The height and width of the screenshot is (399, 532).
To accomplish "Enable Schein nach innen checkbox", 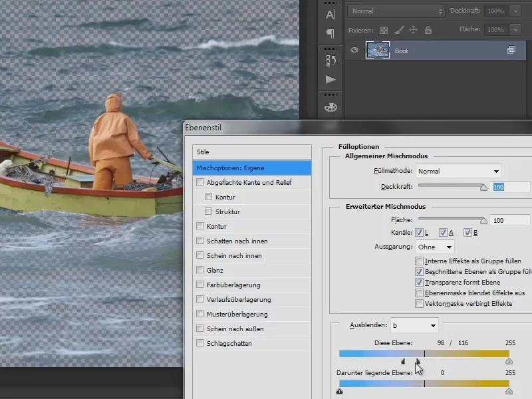I will 200,255.
